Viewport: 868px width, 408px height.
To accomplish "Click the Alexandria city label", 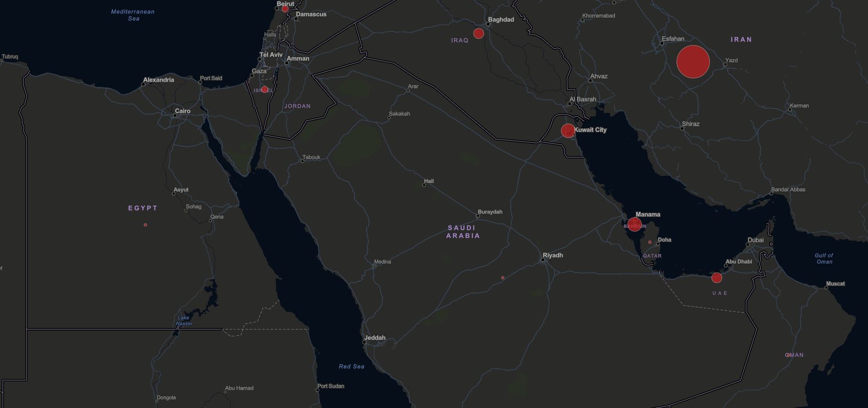I will coord(159,80).
